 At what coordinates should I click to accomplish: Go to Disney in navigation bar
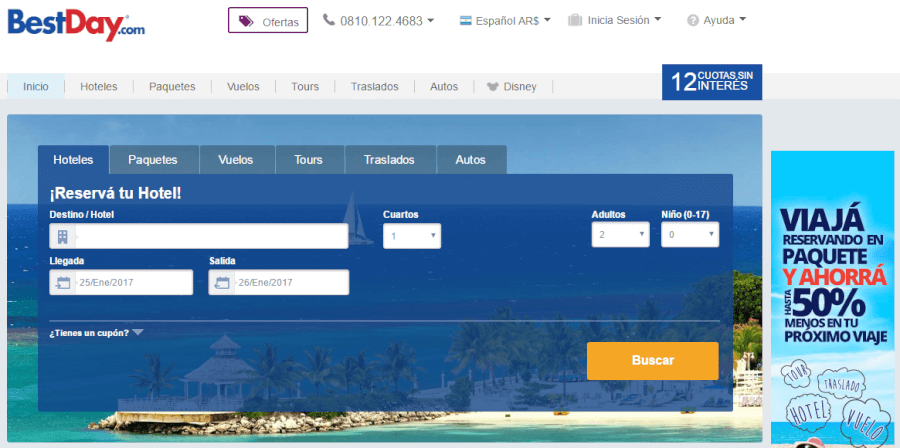point(511,87)
